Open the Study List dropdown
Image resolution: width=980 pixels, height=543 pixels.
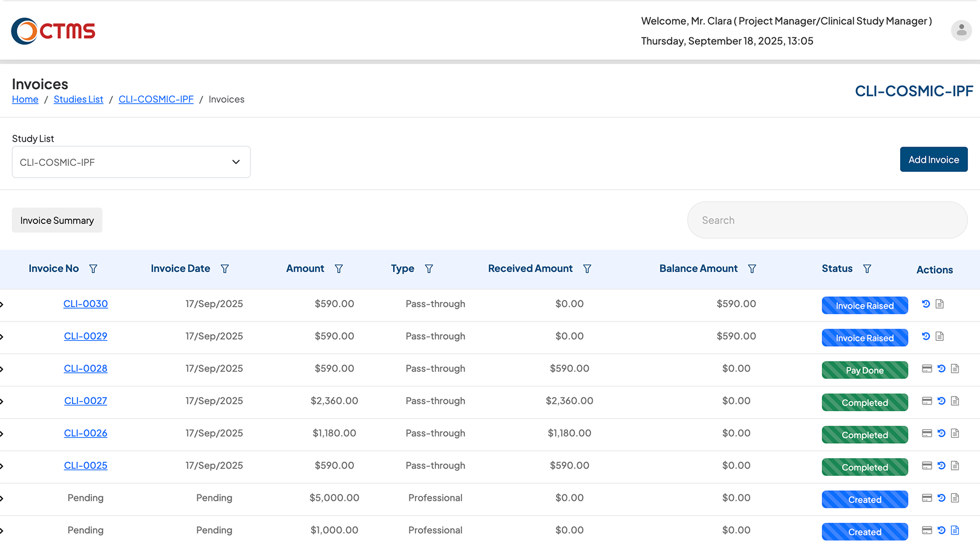coord(131,162)
